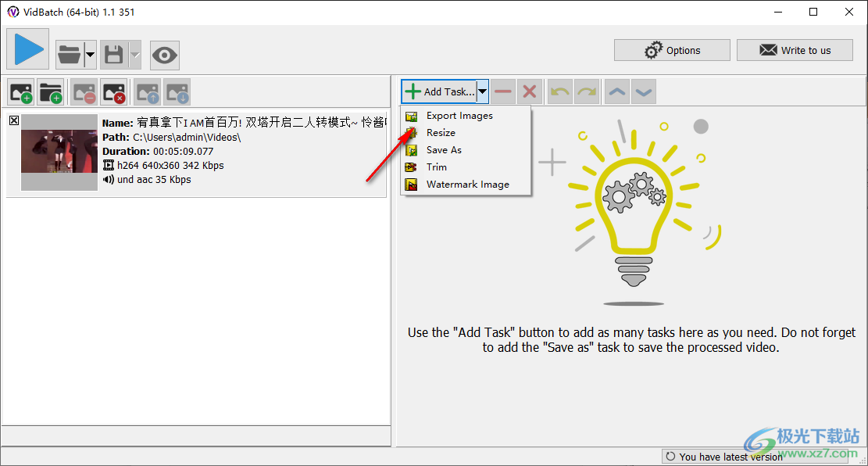Viewport: 868px width, 466px height.
Task: Click the red X delete task icon
Action: click(x=529, y=91)
